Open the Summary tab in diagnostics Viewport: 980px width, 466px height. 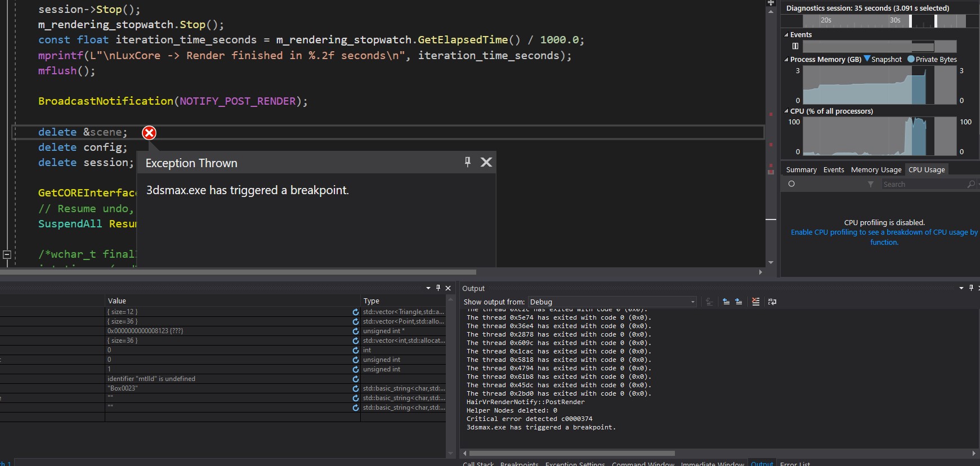801,170
